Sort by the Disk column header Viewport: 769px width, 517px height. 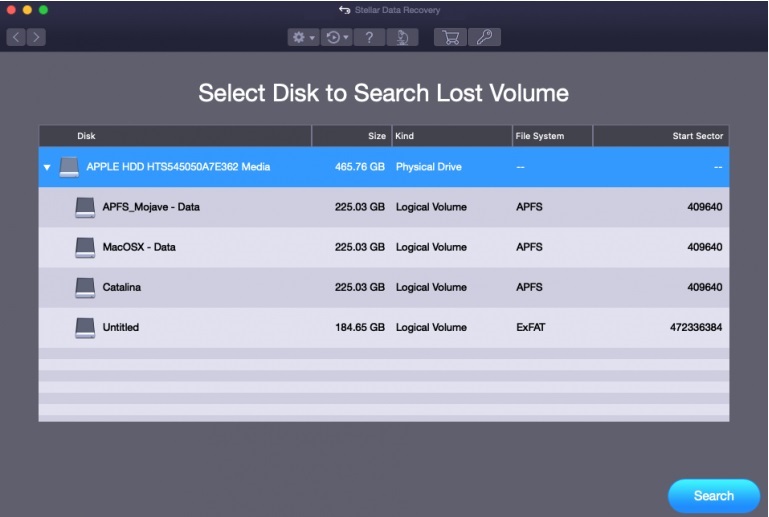coord(175,136)
